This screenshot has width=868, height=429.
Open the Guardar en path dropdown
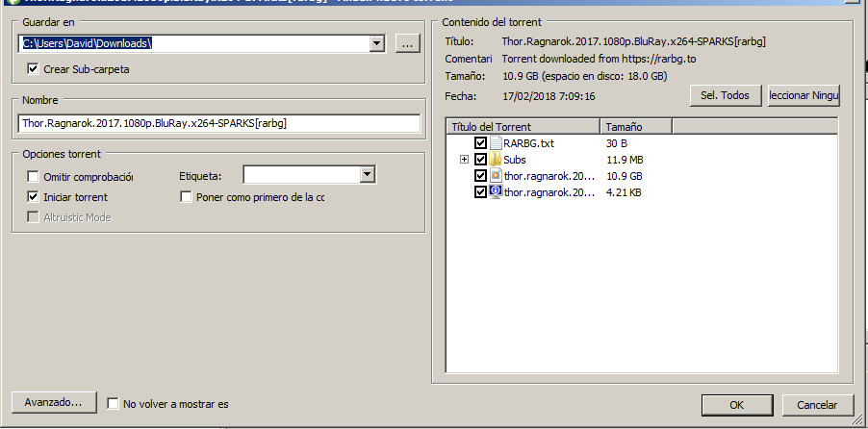[377, 43]
